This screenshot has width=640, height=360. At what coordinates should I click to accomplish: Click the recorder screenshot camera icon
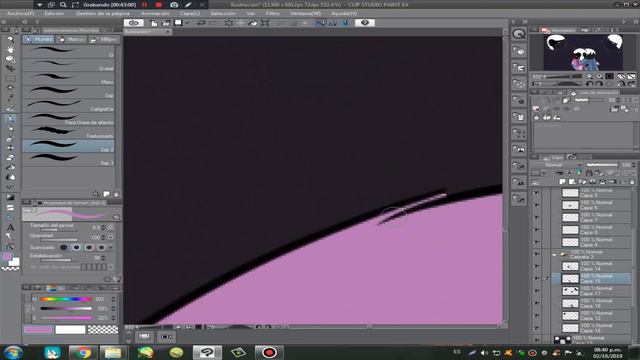174,5
